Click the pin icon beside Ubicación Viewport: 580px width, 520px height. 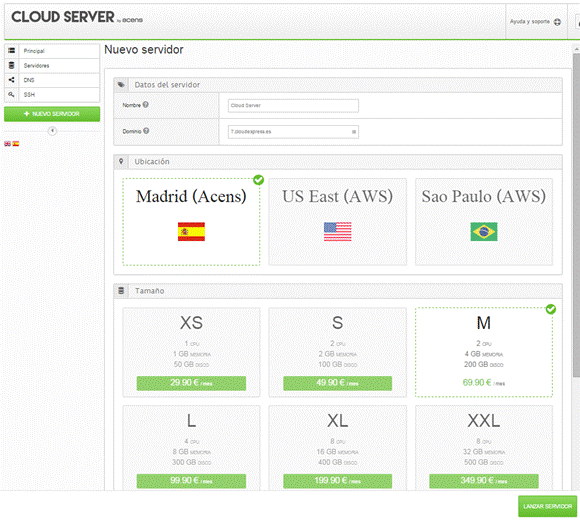tap(121, 161)
